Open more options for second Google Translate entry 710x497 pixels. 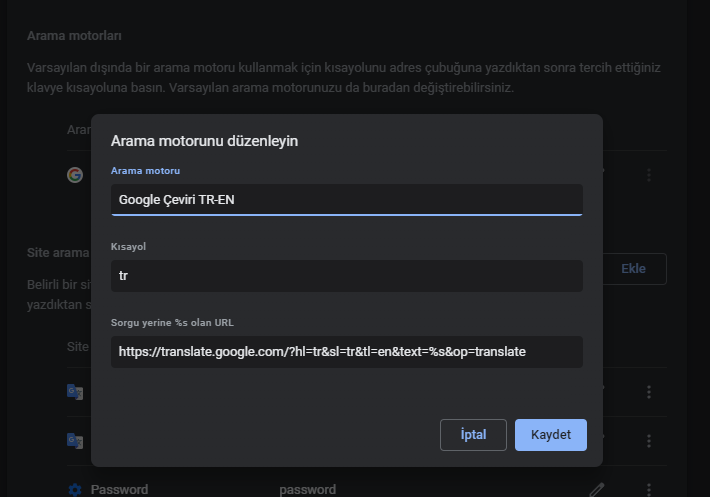(x=649, y=440)
